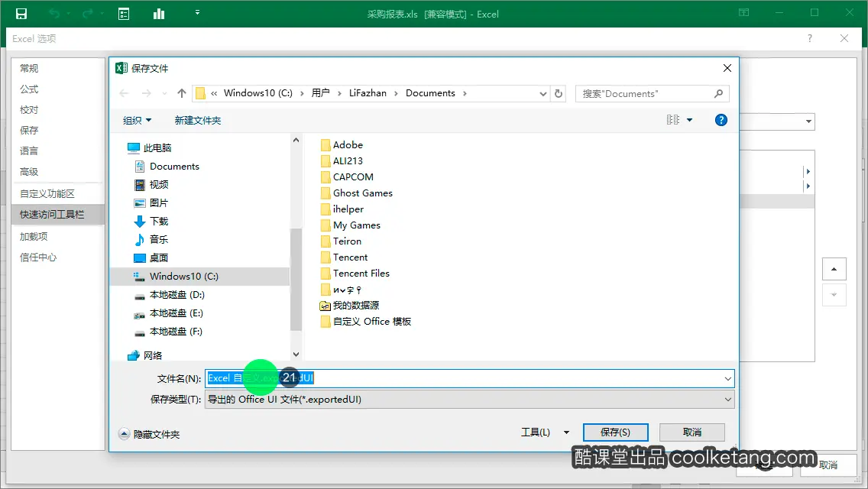Screen dimensions: 868x489
Task: Select the 自定义 Office 模板 folder
Action: (365, 321)
